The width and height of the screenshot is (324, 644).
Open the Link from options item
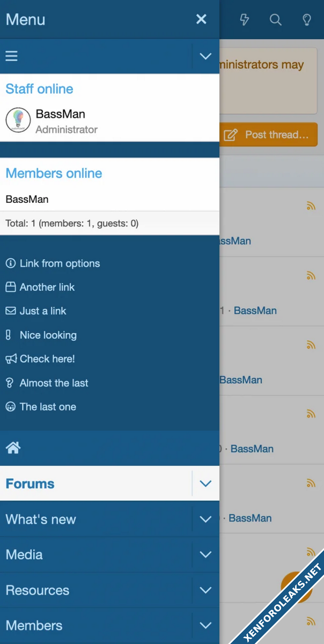click(60, 264)
